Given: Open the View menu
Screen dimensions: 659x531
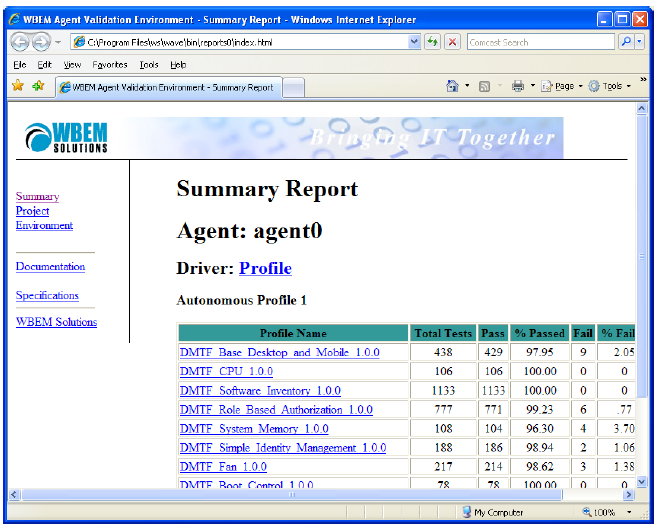Looking at the screenshot, I should tap(72, 65).
